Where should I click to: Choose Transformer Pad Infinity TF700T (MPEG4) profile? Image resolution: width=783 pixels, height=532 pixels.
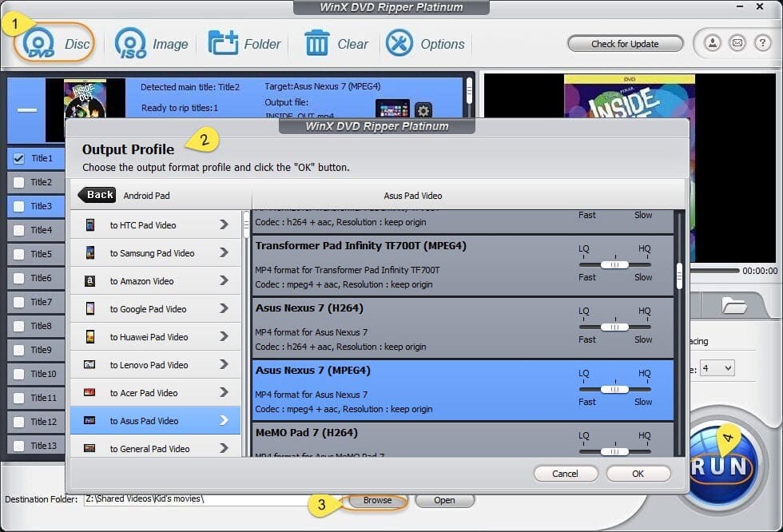[x=463, y=265]
